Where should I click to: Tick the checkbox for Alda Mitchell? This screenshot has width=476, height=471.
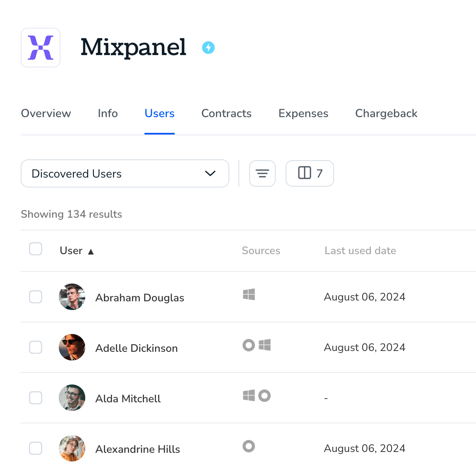(36, 398)
